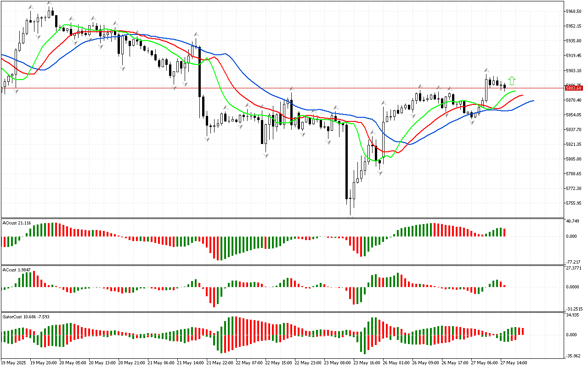Click the down fractal under the 21 May 22:00 low
Image resolution: width=588 pixels, height=368 pixels.
207,139
